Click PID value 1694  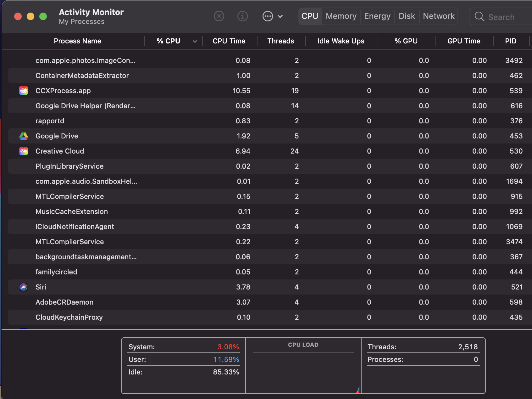[514, 181]
